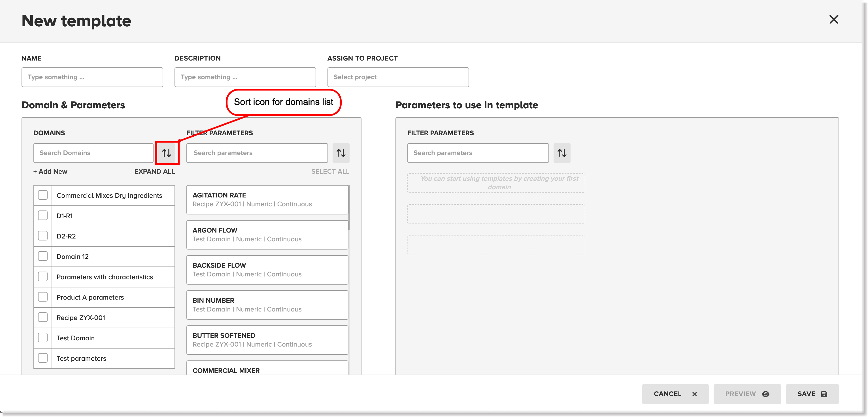Click SELECT ALL for filter parameters

[x=330, y=171]
